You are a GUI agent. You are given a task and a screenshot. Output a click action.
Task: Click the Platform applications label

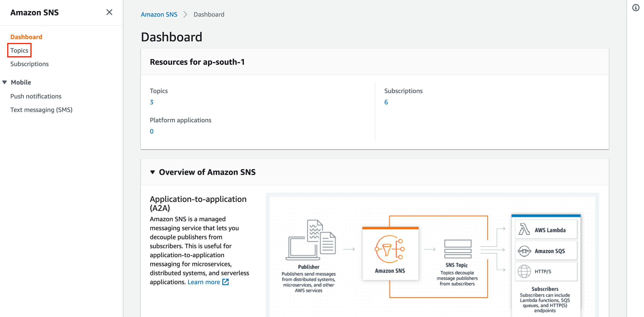pyautogui.click(x=181, y=120)
